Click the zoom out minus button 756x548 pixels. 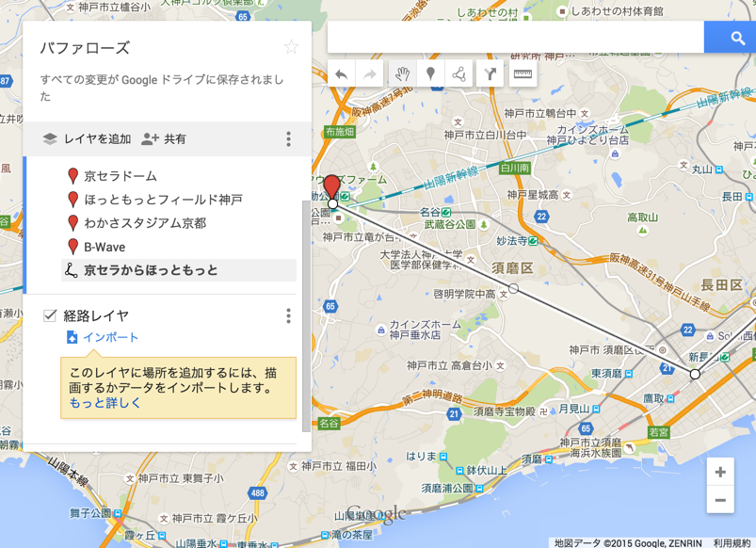(720, 499)
